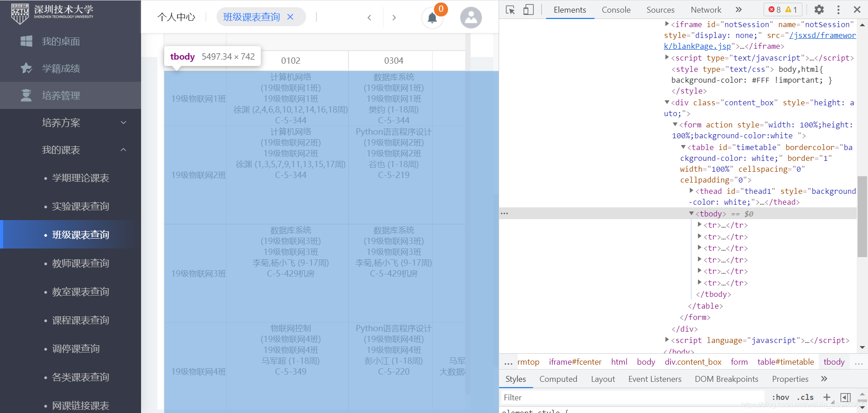Click the tbody ellipsis actions button
Viewport: 868px width, 413px height.
(x=505, y=213)
